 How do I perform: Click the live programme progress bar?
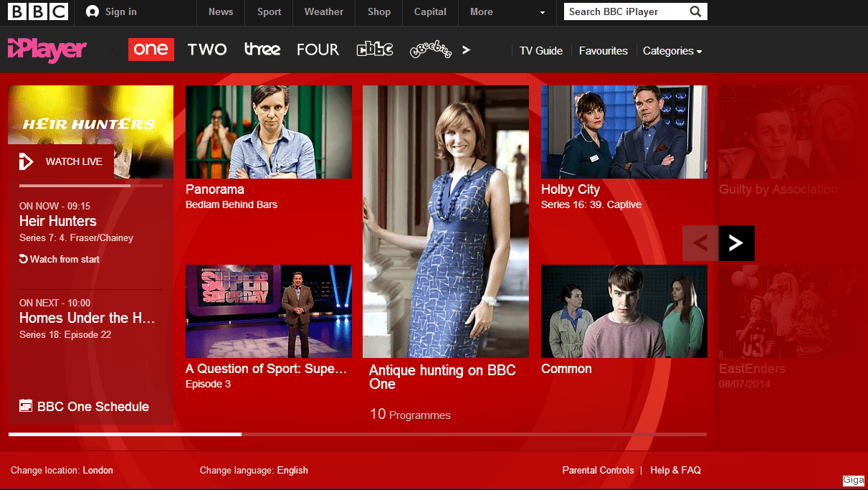click(90, 186)
